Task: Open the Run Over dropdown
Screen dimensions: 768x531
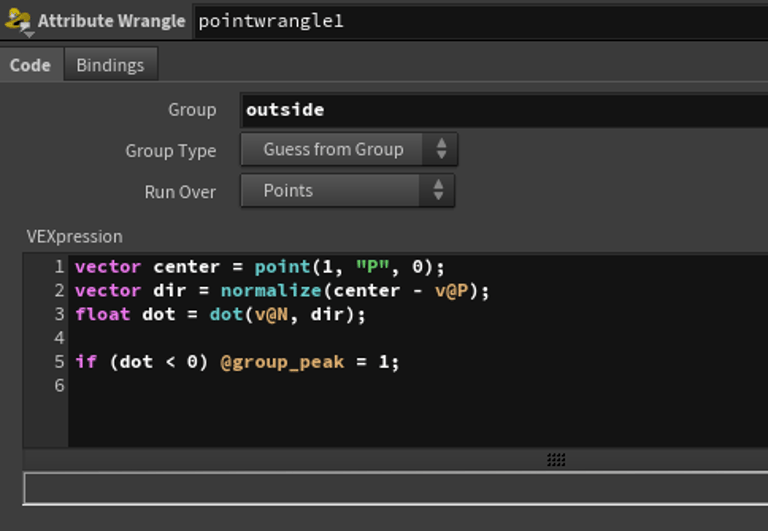Action: click(x=347, y=191)
